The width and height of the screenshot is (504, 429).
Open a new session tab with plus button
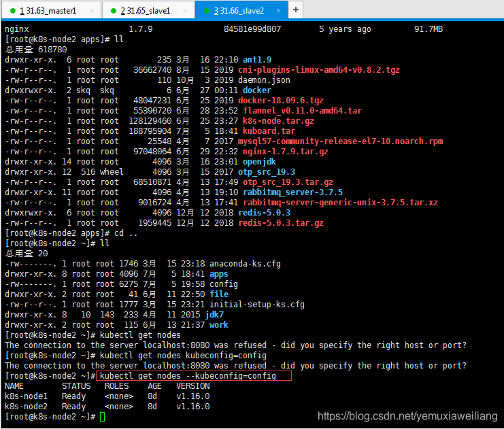tap(296, 10)
